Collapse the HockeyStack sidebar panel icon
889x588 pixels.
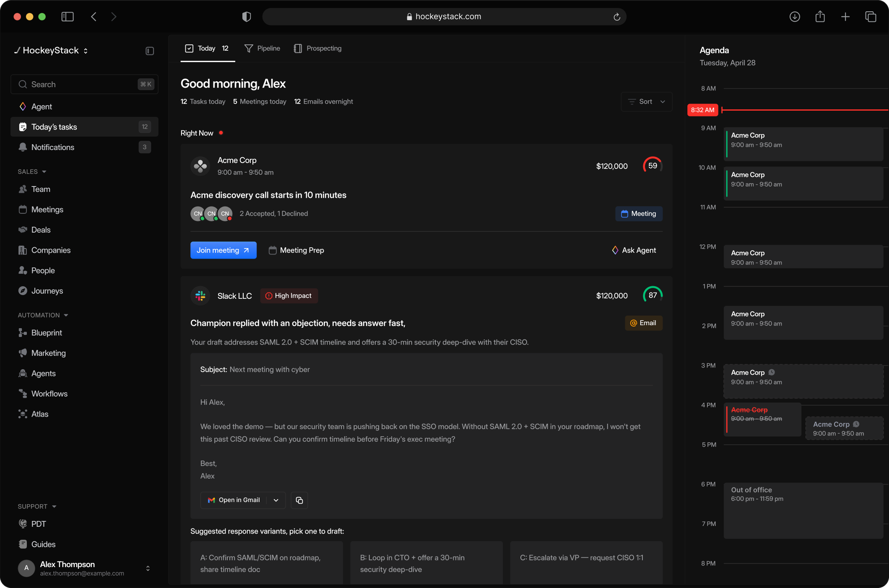tap(150, 51)
